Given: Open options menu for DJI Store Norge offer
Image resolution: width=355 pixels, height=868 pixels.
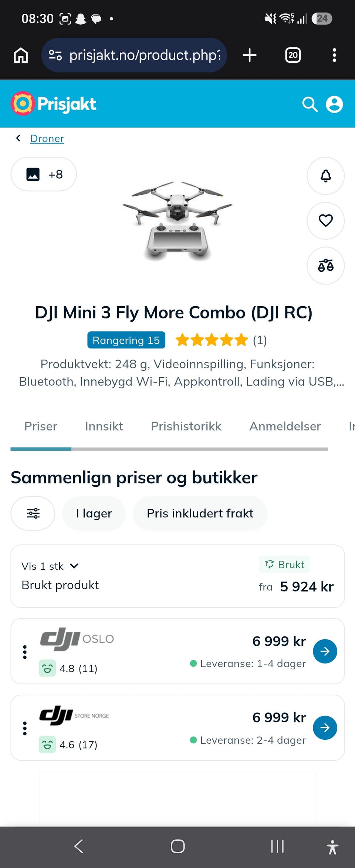Looking at the screenshot, I should (25, 728).
